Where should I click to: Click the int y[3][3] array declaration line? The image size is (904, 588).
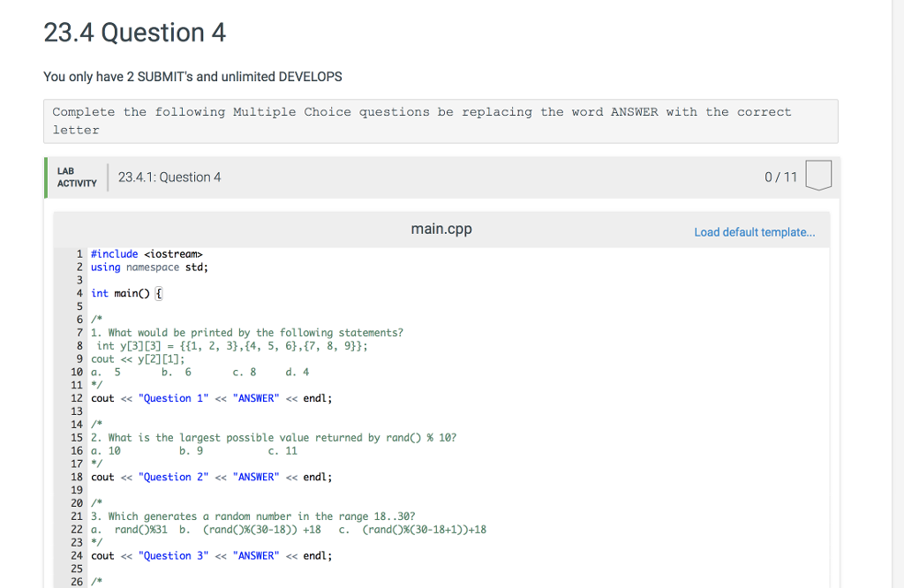[x=232, y=346]
